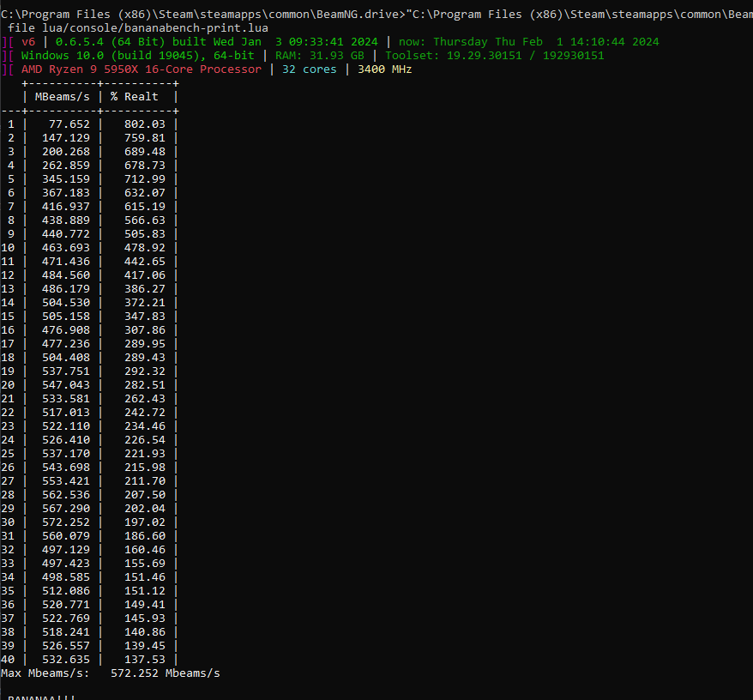Click the value 197.02 in row 30

[145, 522]
